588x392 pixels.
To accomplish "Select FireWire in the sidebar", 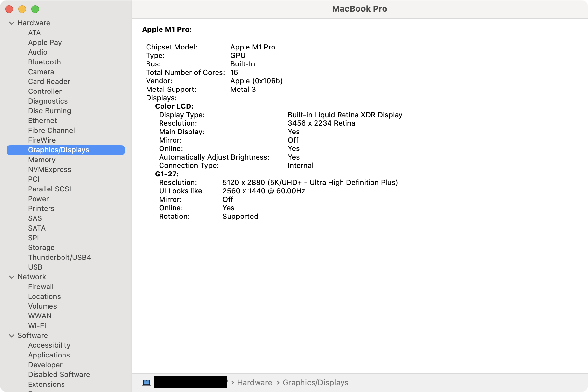I will click(x=42, y=140).
